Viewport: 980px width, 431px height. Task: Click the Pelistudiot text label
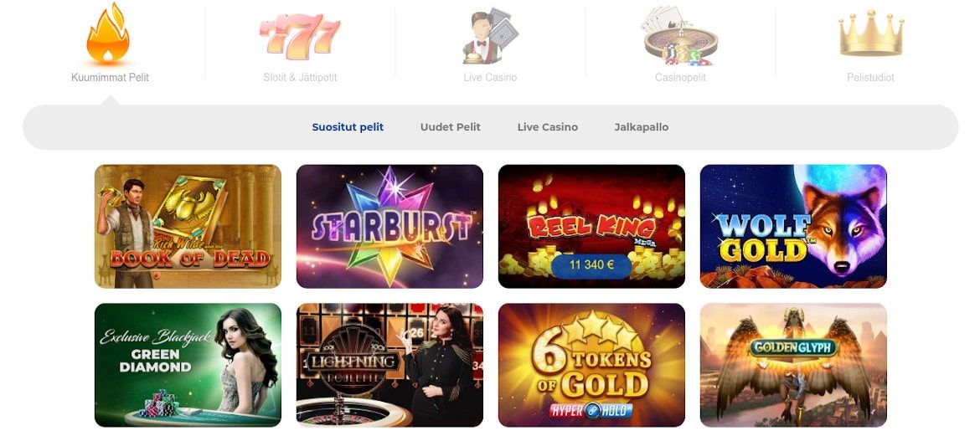(870, 78)
